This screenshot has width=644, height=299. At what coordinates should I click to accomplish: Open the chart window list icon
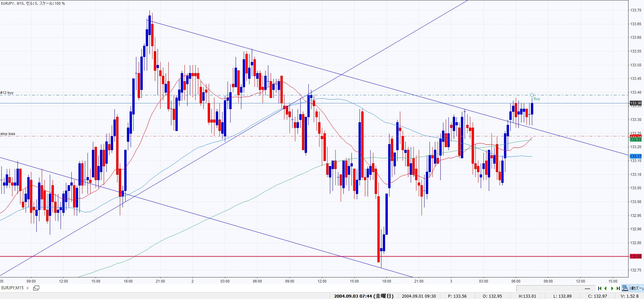tap(36, 288)
